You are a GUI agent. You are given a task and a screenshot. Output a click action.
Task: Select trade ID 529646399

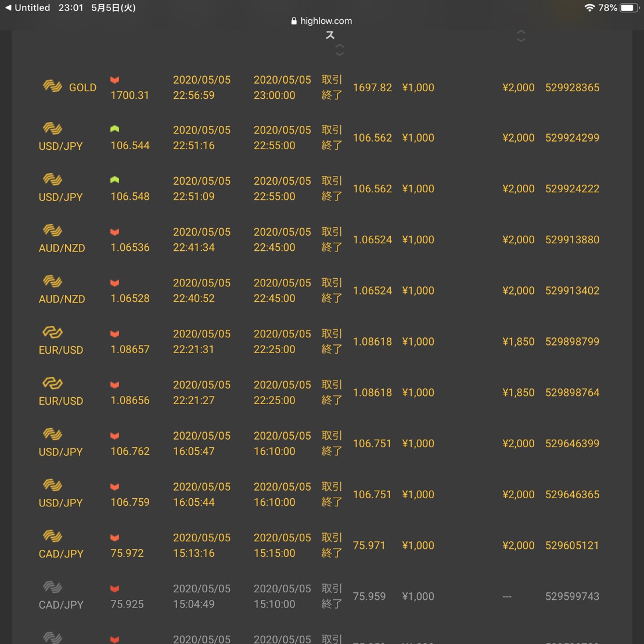[x=572, y=443]
